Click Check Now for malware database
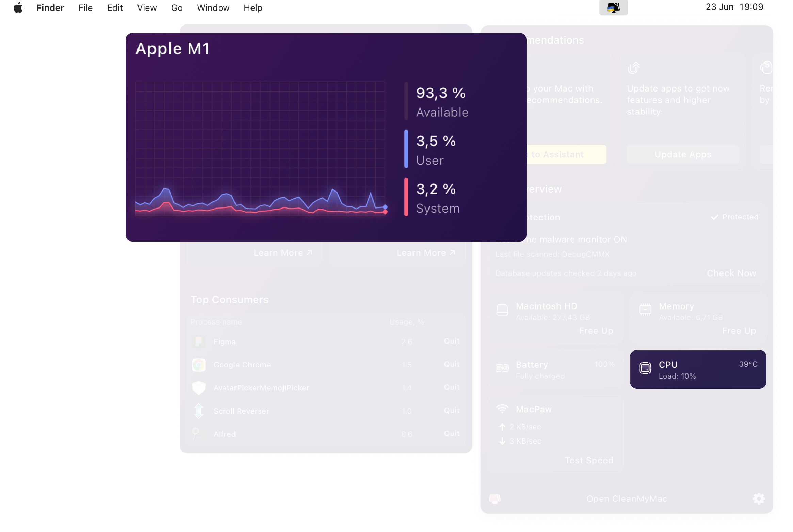 731,273
